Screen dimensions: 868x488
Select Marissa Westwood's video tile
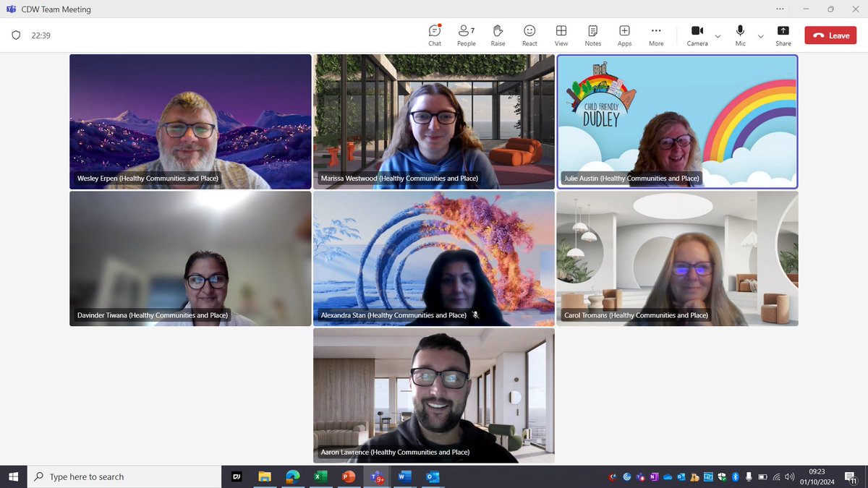pyautogui.click(x=434, y=121)
